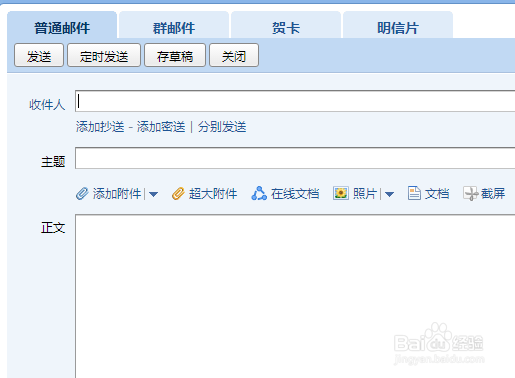Viewport: 515px width, 378px height.
Task: Click the 添加密送 link
Action: [x=161, y=127]
